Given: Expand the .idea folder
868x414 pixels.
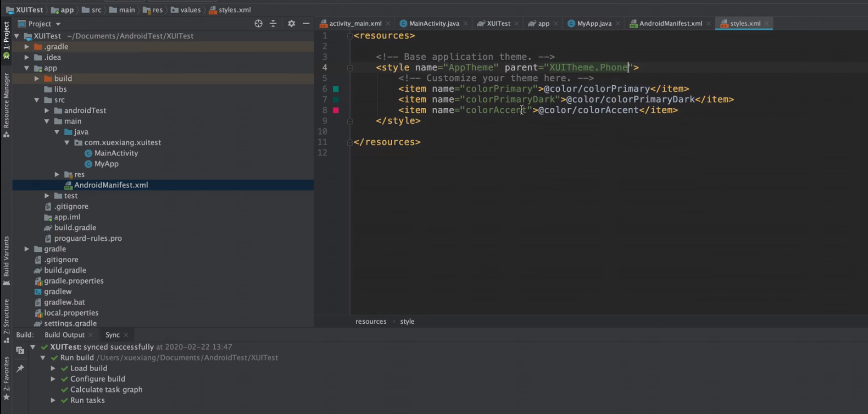Looking at the screenshot, I should (x=26, y=57).
